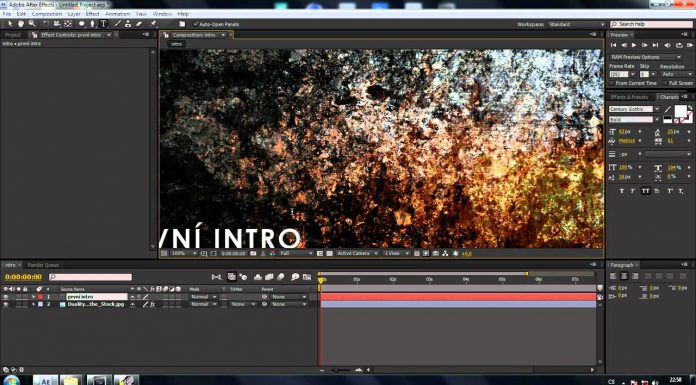696x385 pixels.
Task: Click the current time 0:00:00:00 display
Action: click(x=24, y=277)
